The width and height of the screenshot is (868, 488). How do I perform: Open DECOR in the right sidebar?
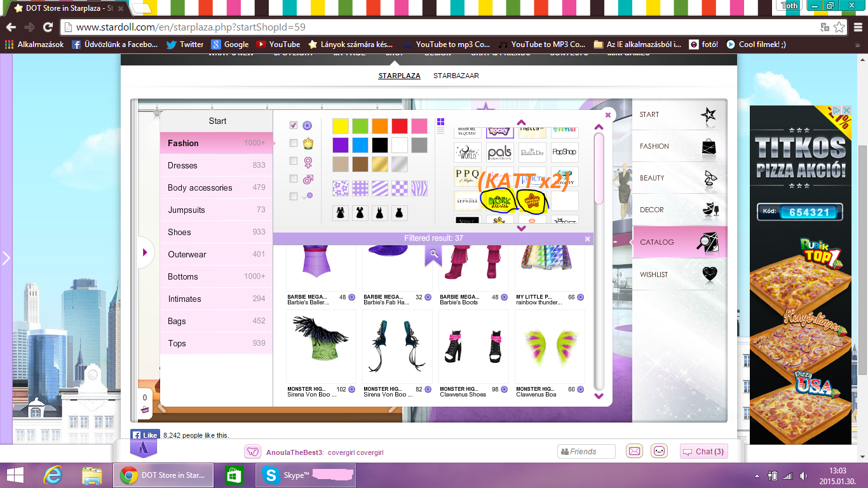coord(680,210)
